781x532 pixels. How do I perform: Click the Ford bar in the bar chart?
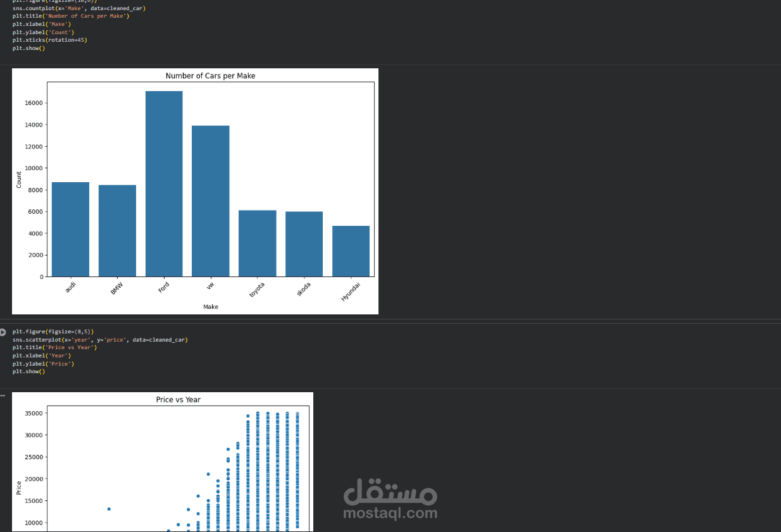coord(164,183)
